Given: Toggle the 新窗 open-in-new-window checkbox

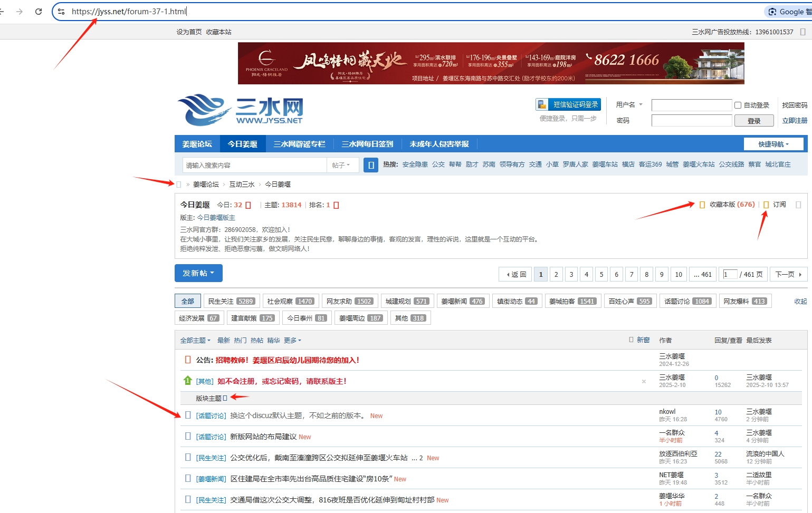Looking at the screenshot, I should [x=631, y=340].
